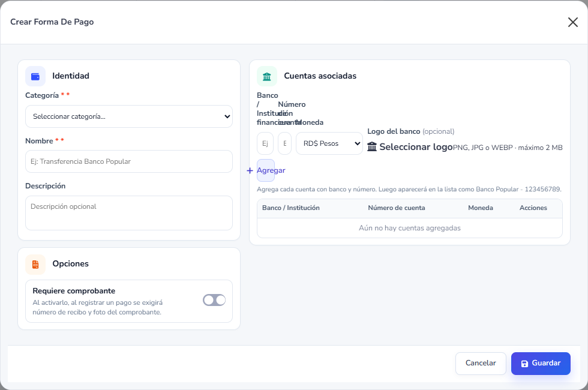Click the Moneda column header
This screenshot has width=588, height=390.
(x=481, y=208)
